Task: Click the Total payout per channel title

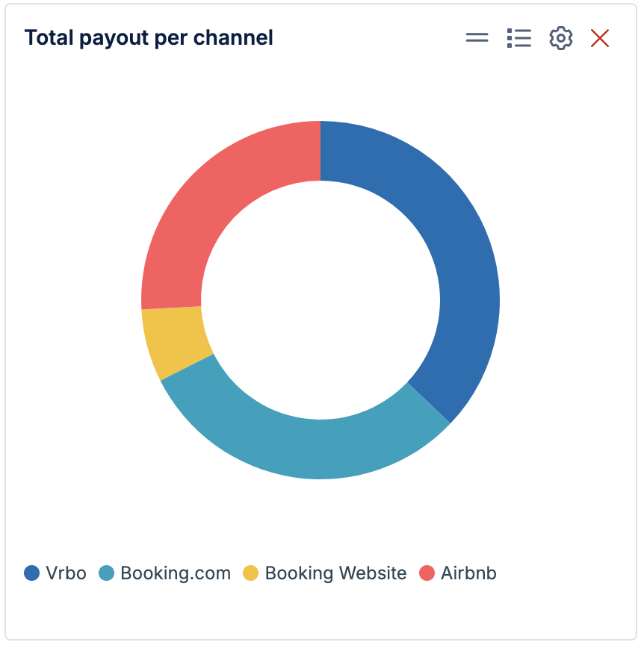Action: [149, 38]
